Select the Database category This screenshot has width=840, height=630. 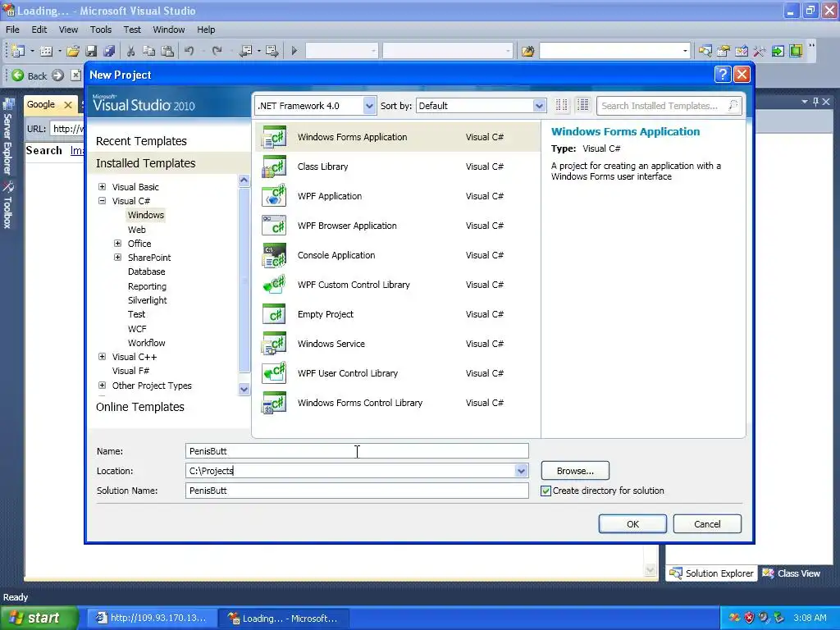(x=146, y=272)
